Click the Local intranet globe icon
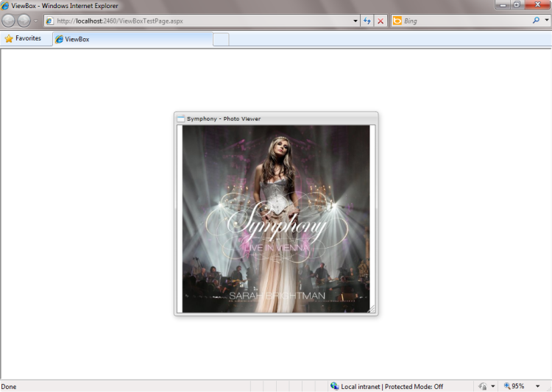This screenshot has height=392, width=552. (x=335, y=386)
